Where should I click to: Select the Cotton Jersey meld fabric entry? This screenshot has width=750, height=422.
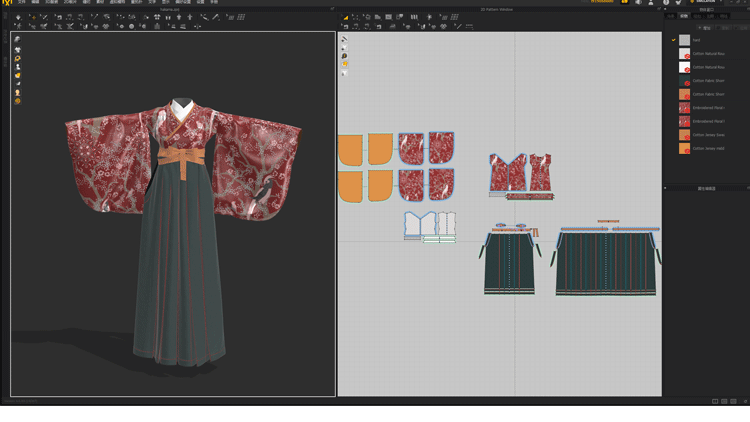click(x=708, y=148)
